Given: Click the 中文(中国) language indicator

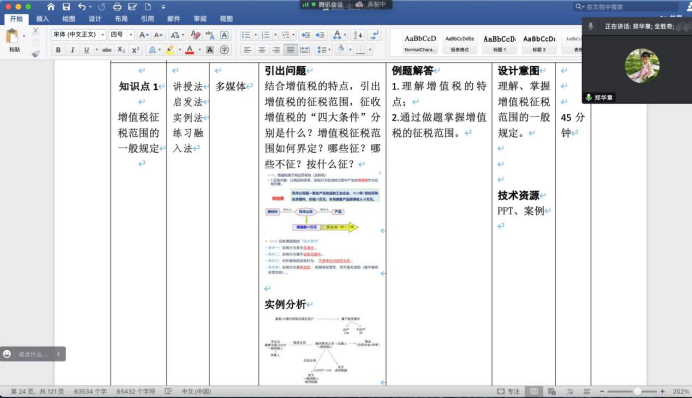Looking at the screenshot, I should pyautogui.click(x=196, y=391).
